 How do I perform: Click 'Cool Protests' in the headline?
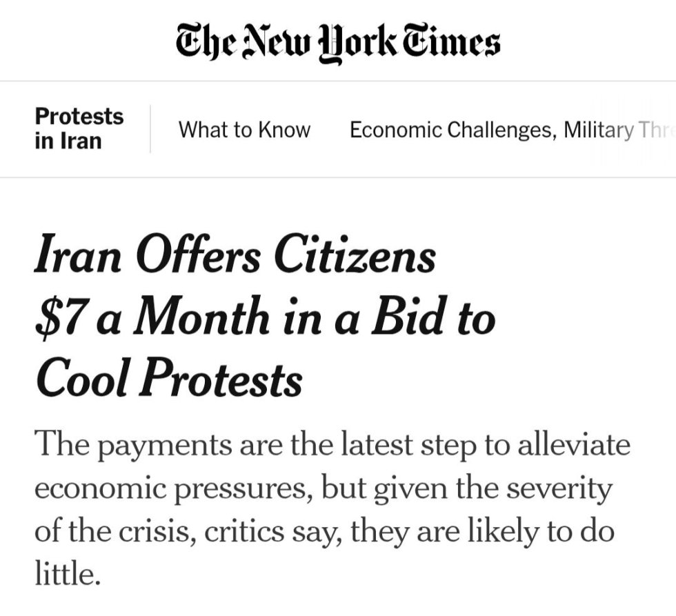coord(169,378)
